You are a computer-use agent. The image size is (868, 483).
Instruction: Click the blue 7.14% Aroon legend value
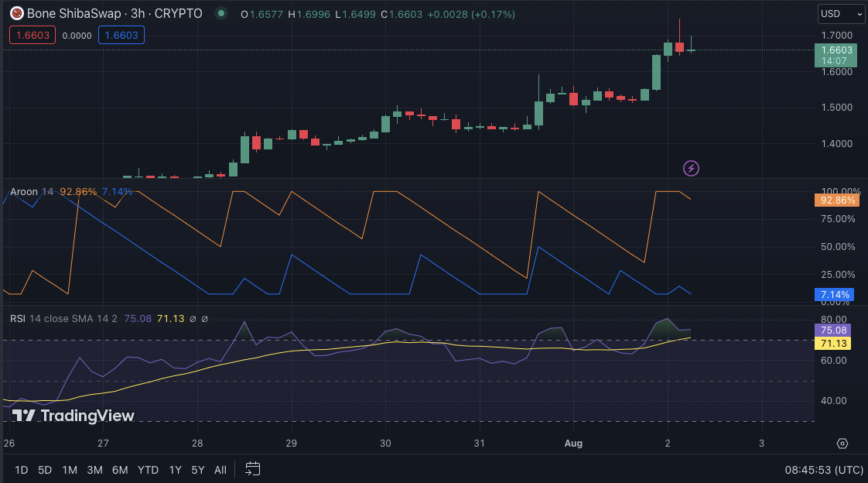pyautogui.click(x=118, y=192)
